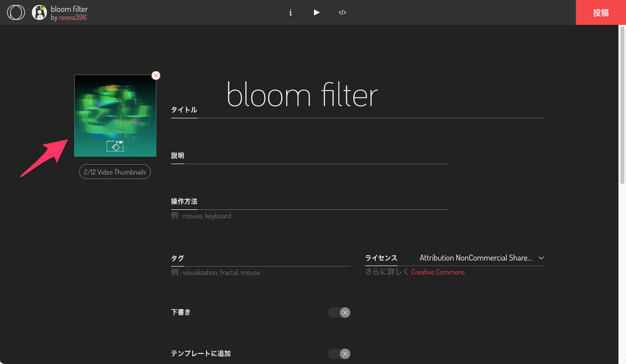Click the reona396 username link
Screen dimensions: 626x364
(72, 17)
